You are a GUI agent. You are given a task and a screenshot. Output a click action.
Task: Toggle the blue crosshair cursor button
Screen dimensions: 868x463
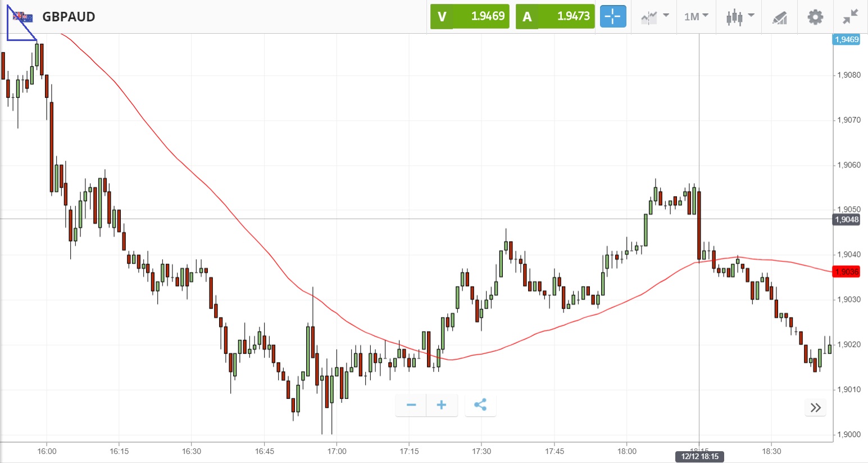pos(612,16)
